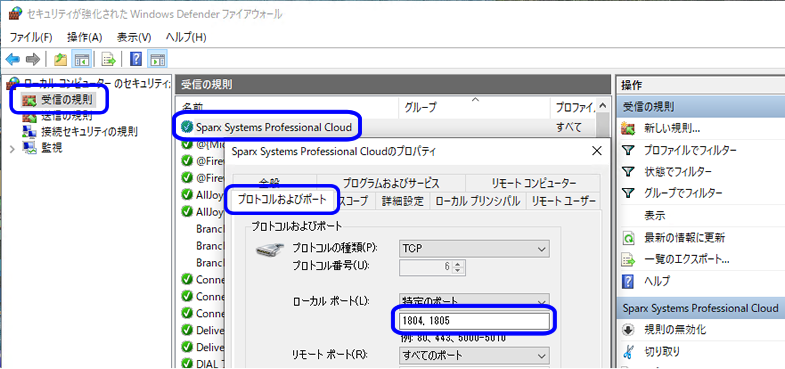This screenshot has width=785, height=369.
Task: Click the green check icon on DIAL row
Action: click(x=187, y=362)
